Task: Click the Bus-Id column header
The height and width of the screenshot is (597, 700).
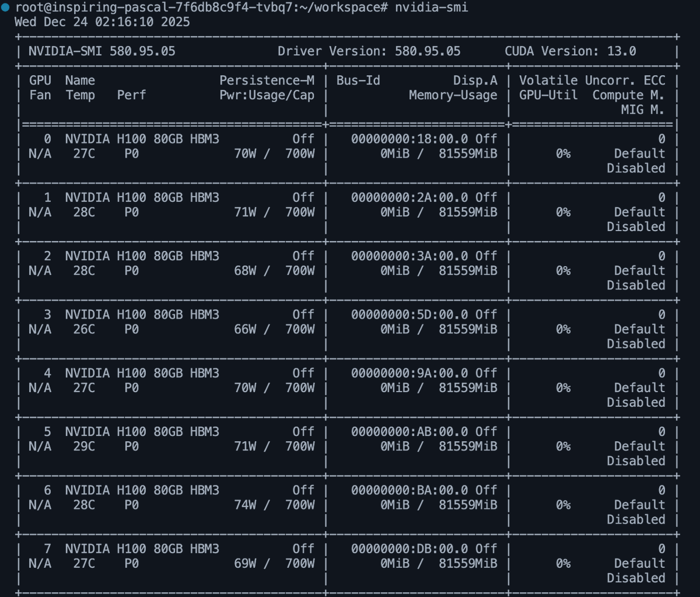Action: point(358,81)
